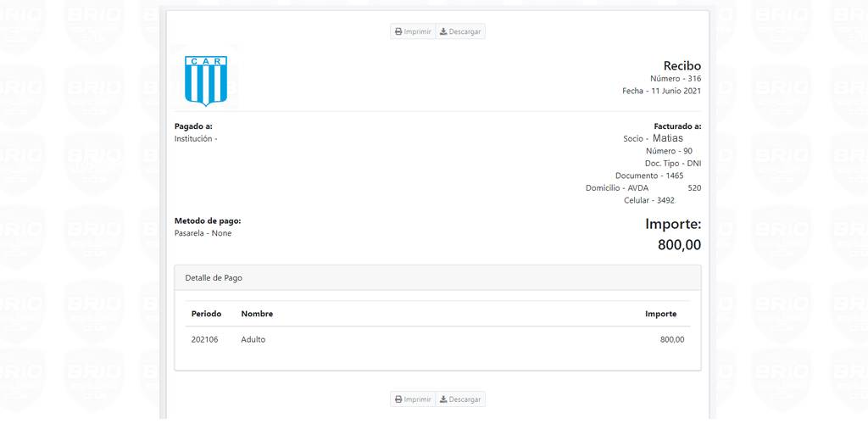Viewport: 868px width, 424px height.
Task: Click the CAR club shield logo
Action: pos(206,81)
